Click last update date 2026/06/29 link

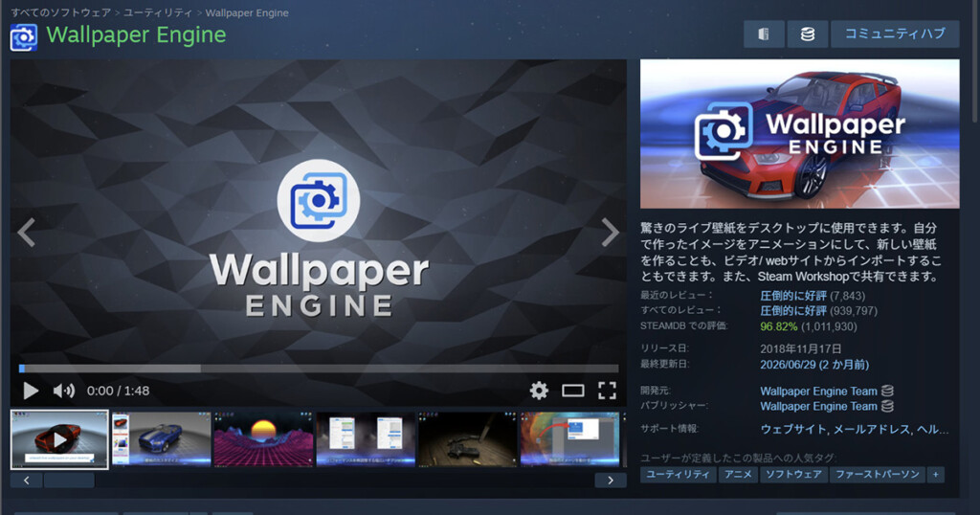(814, 365)
